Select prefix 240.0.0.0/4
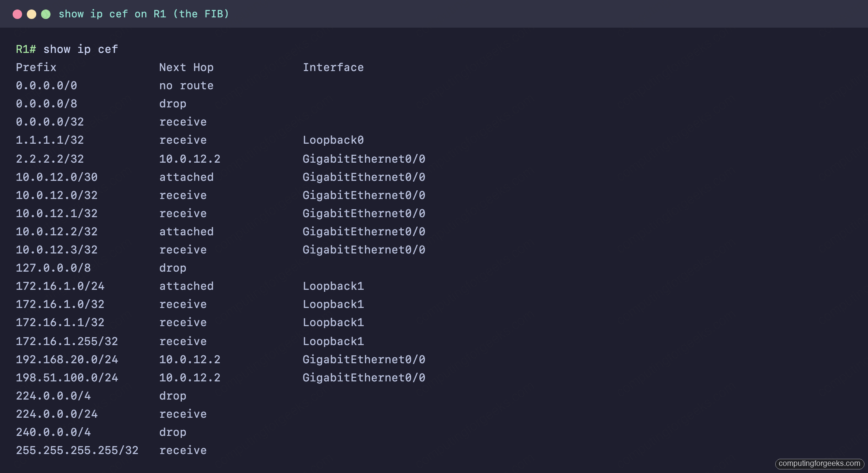This screenshot has height=473, width=868. pyautogui.click(x=53, y=432)
